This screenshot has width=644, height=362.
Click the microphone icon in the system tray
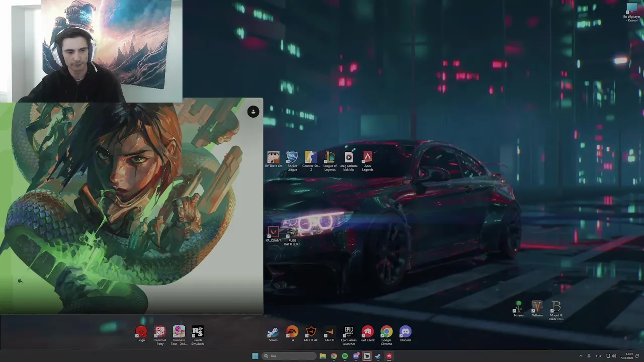[589, 356]
